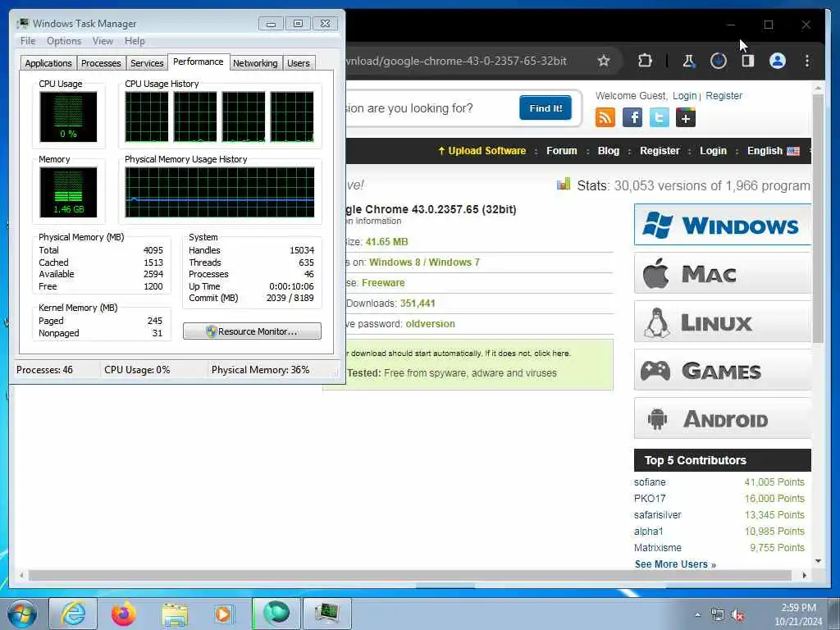840x630 pixels.
Task: Open the Chrome extensions puzzle icon
Action: pyautogui.click(x=645, y=61)
